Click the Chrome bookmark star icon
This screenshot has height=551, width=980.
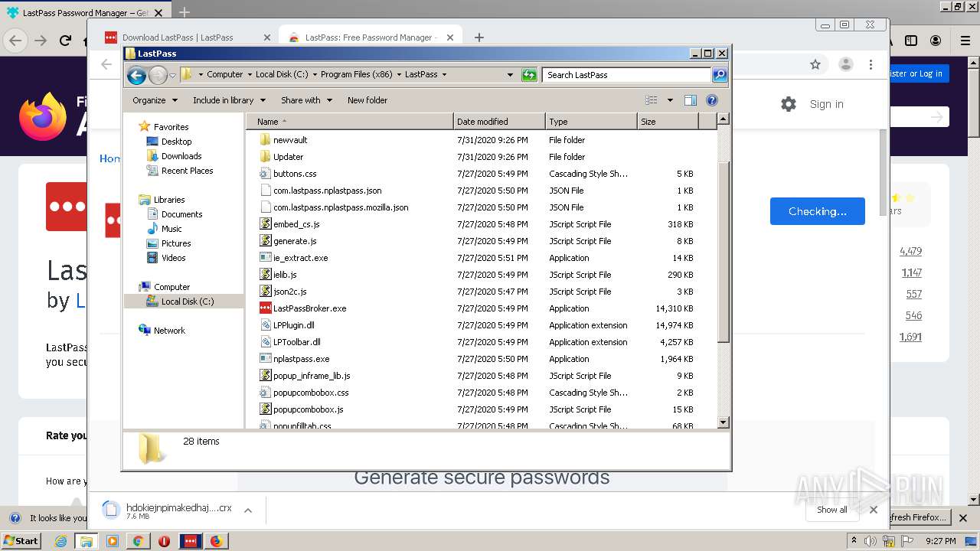click(x=815, y=65)
